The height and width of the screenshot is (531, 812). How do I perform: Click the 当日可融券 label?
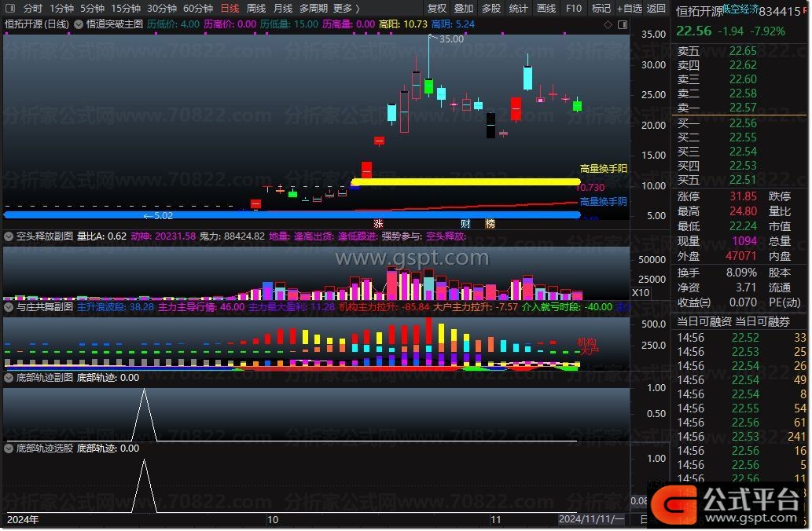[x=762, y=322]
